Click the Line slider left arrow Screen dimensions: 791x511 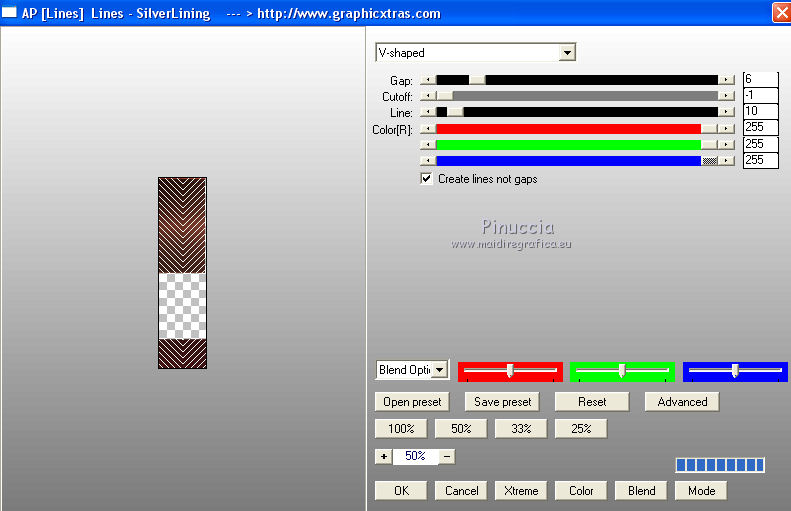pyautogui.click(x=428, y=112)
